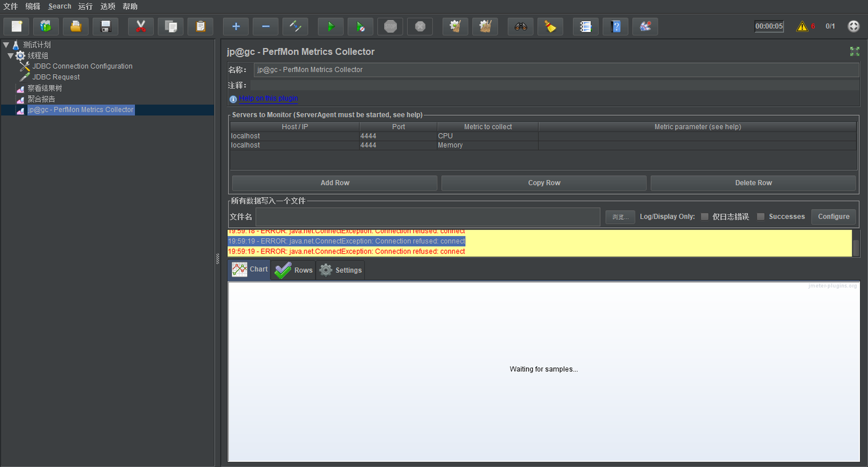The height and width of the screenshot is (467, 868).
Task: Click the Add Row button
Action: click(x=335, y=183)
